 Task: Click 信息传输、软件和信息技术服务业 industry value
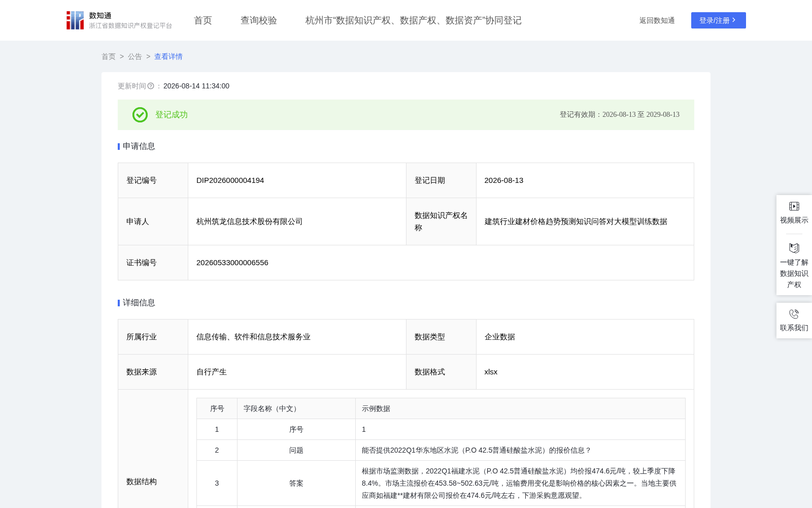coord(253,337)
